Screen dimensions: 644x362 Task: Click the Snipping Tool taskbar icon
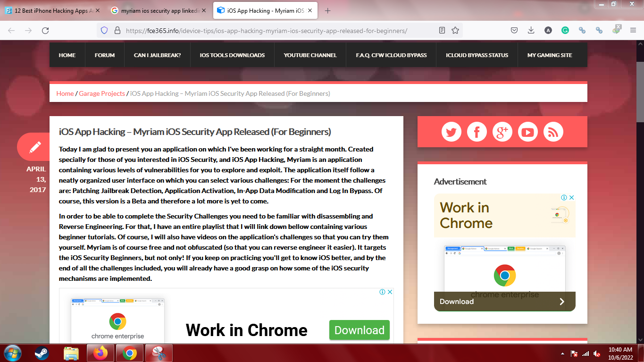point(159,353)
